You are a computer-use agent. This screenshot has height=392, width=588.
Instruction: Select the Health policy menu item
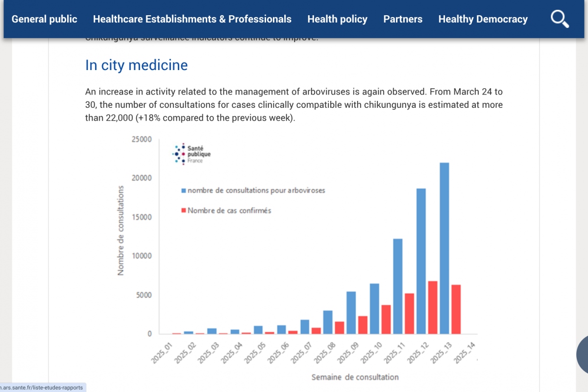[x=337, y=19]
